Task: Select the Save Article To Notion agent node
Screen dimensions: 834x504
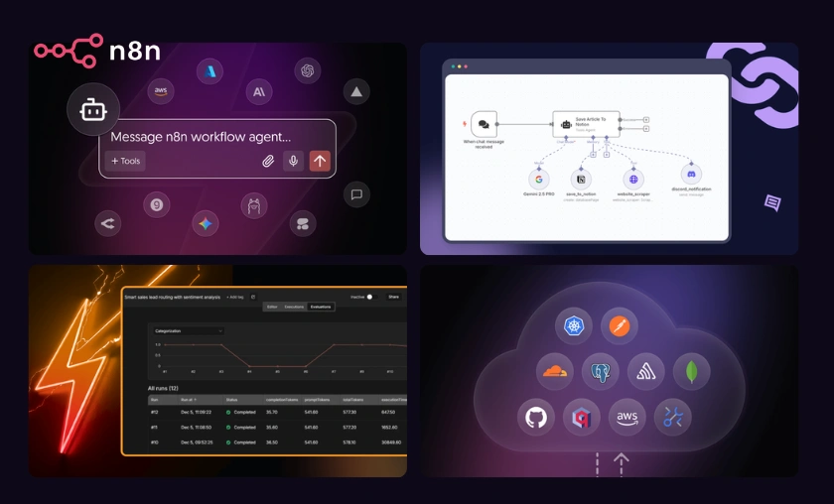Action: (x=586, y=124)
